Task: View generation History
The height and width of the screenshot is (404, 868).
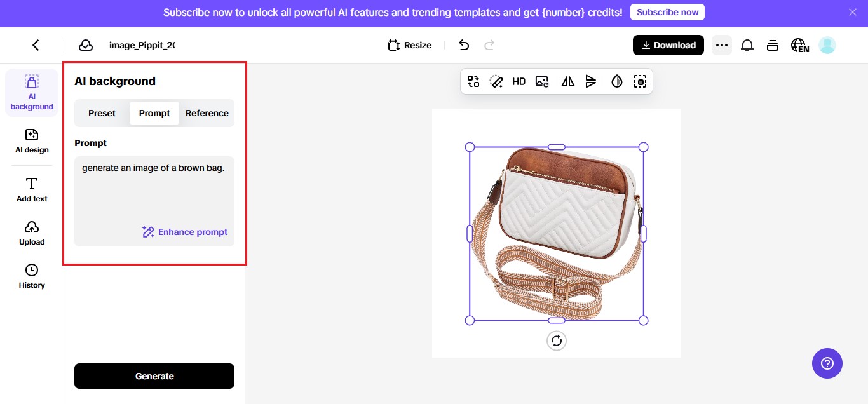Action: [x=31, y=276]
